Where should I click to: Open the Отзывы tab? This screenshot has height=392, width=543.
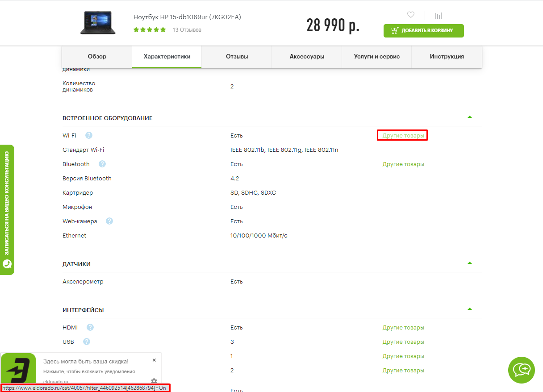[237, 57]
